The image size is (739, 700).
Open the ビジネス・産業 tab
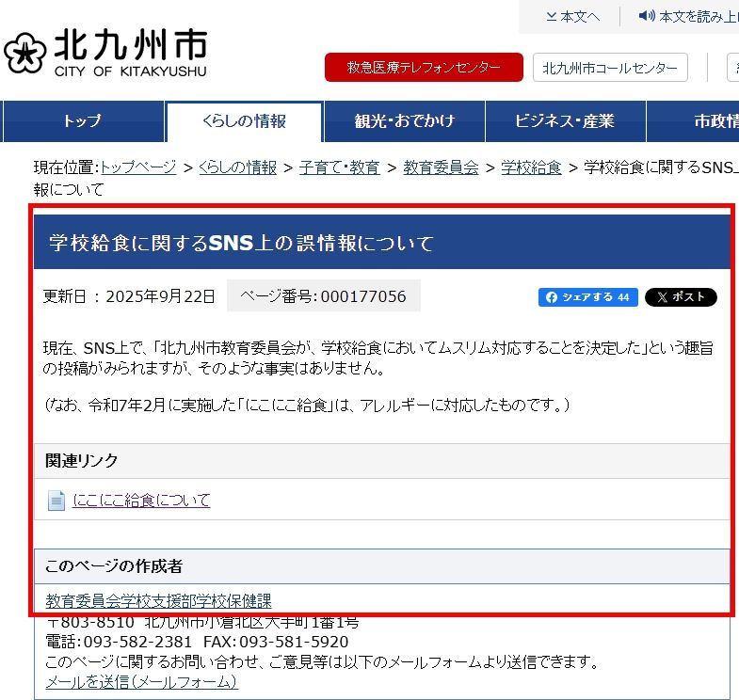point(565,121)
